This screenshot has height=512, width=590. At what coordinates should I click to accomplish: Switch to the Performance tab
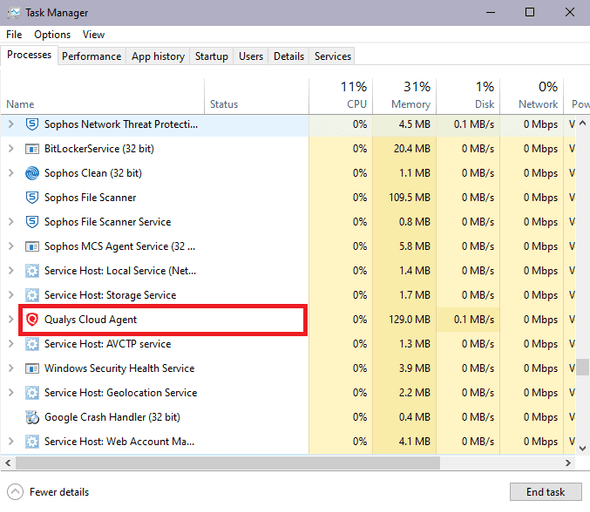tap(91, 56)
